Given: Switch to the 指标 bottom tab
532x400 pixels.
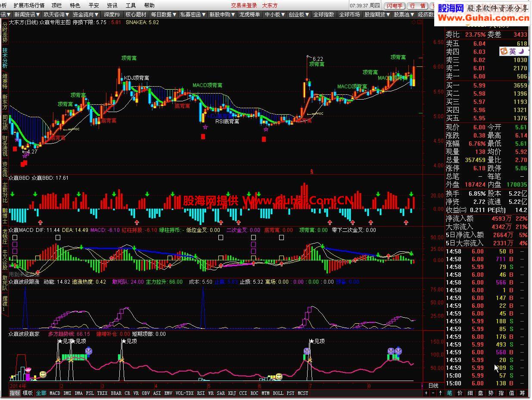Looking at the screenshot, I should pos(15,393).
